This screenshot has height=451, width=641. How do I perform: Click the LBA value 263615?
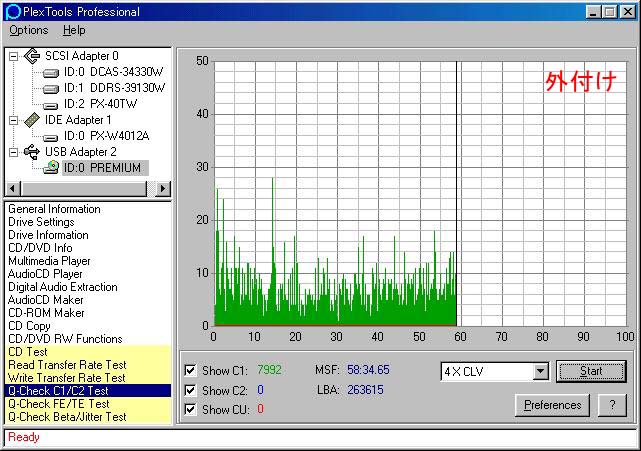[x=365, y=390]
